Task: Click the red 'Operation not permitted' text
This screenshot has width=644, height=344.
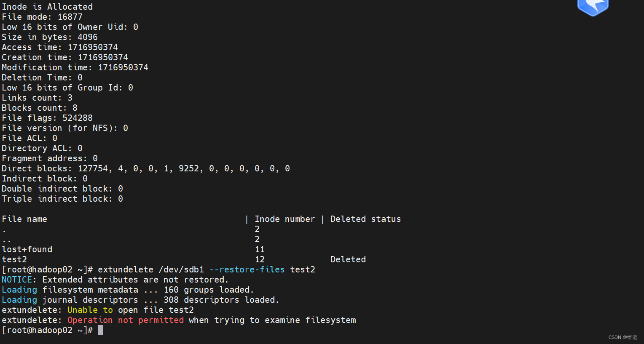Action: click(x=126, y=320)
